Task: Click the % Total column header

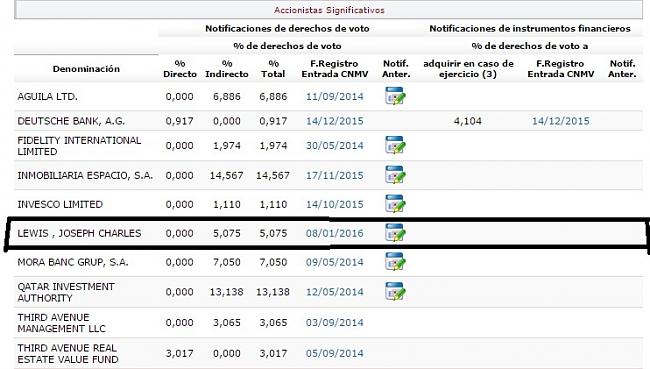Action: (x=273, y=69)
